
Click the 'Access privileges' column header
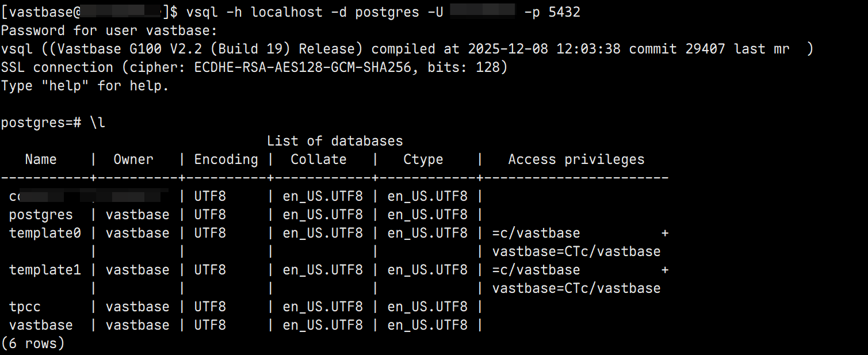pyautogui.click(x=576, y=159)
